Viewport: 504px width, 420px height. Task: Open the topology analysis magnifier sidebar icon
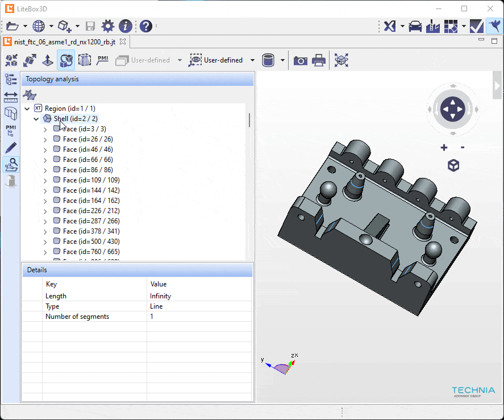point(11,165)
